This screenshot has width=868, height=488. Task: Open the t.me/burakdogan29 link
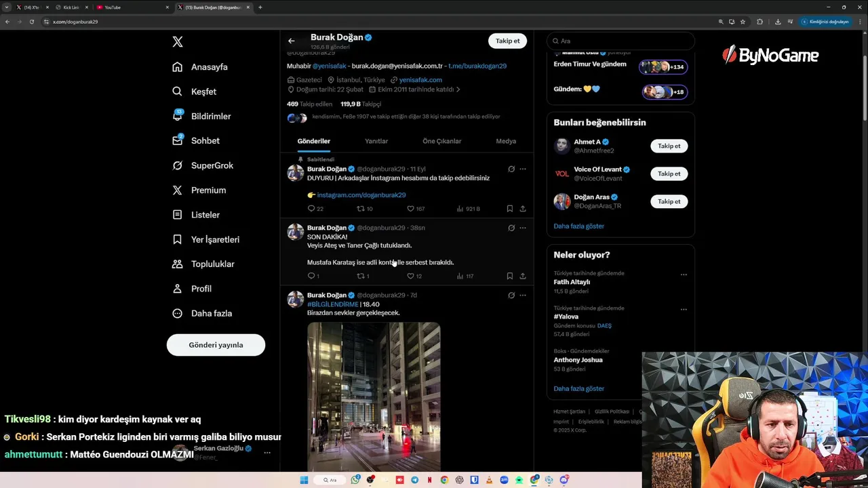coord(477,66)
